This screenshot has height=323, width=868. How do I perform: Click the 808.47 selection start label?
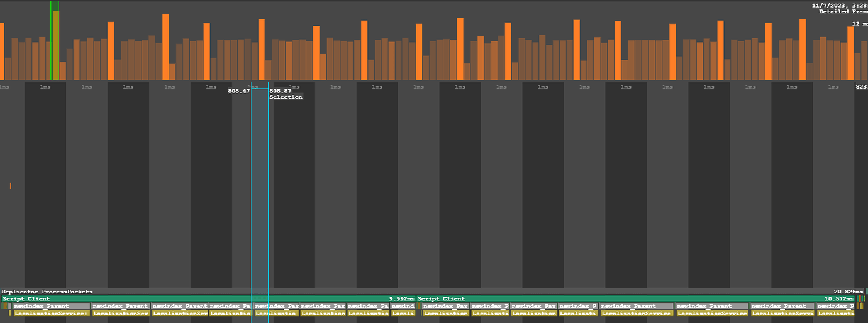[x=239, y=91]
